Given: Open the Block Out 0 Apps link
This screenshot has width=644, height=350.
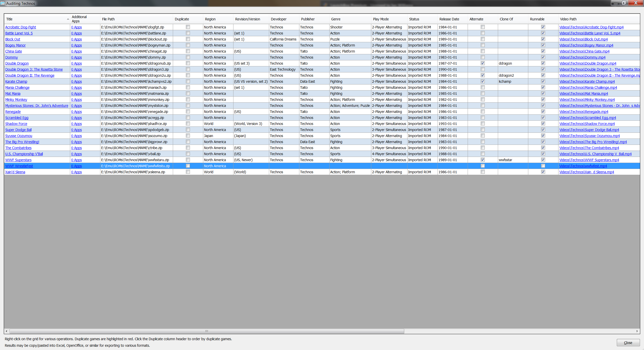Looking at the screenshot, I should point(76,39).
